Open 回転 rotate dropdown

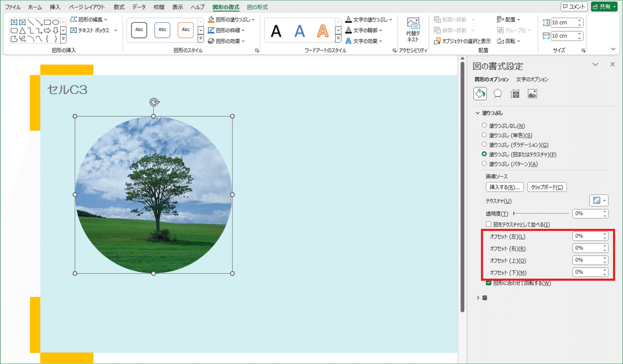508,41
